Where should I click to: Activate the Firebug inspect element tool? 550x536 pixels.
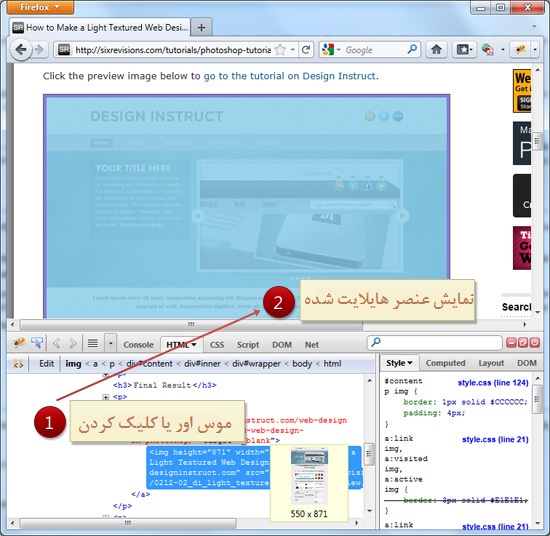point(37,343)
